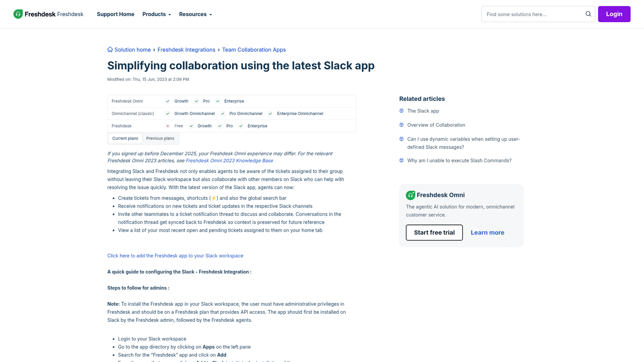Click the article icon beside dynamic variables question
The height and width of the screenshot is (362, 644).
(x=401, y=139)
